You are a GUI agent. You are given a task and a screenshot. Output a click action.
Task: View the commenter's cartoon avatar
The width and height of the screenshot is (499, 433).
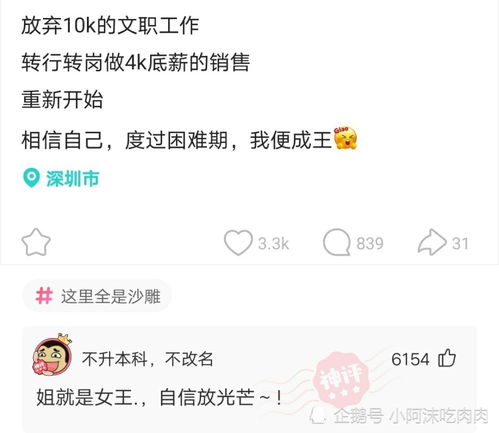(52, 355)
